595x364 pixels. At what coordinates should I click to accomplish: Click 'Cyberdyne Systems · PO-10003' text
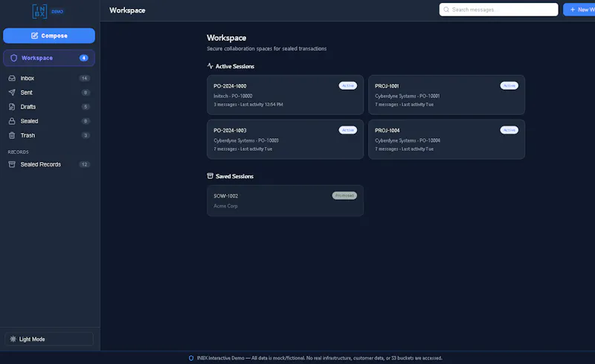pos(246,140)
